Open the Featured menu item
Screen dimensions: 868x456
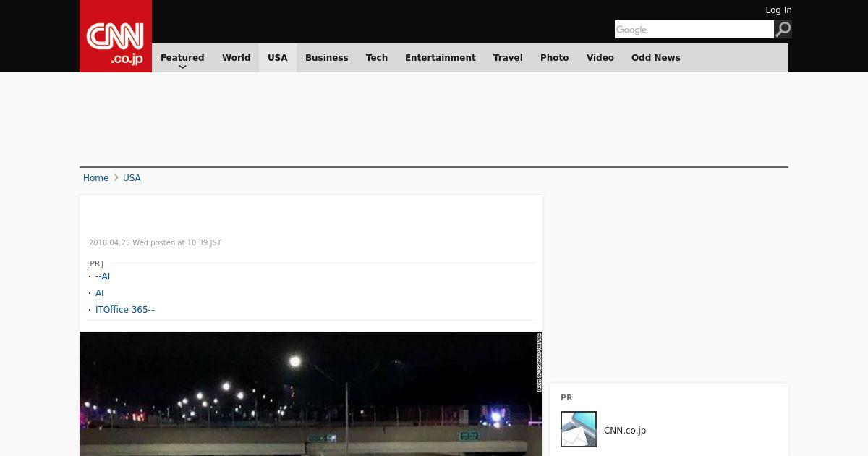[182, 58]
